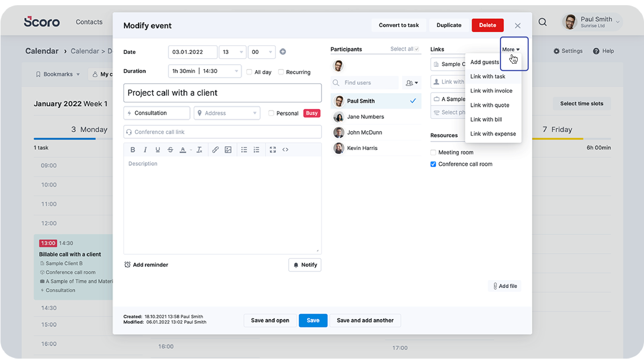The width and height of the screenshot is (644, 363).
Task: Click the clear formatting icon
Action: (x=199, y=150)
